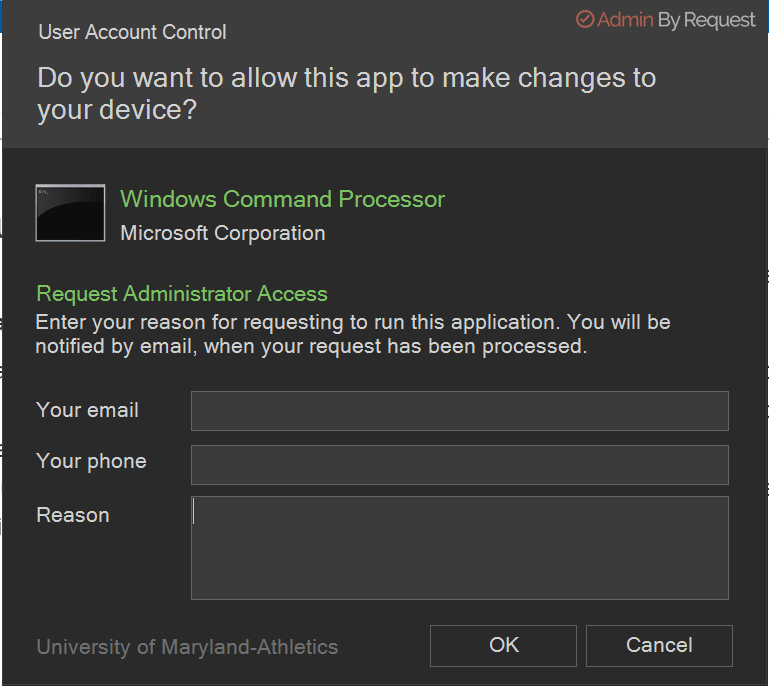This screenshot has width=769, height=686.
Task: Click the University of Maryland-Athletics footer text
Action: [x=187, y=647]
